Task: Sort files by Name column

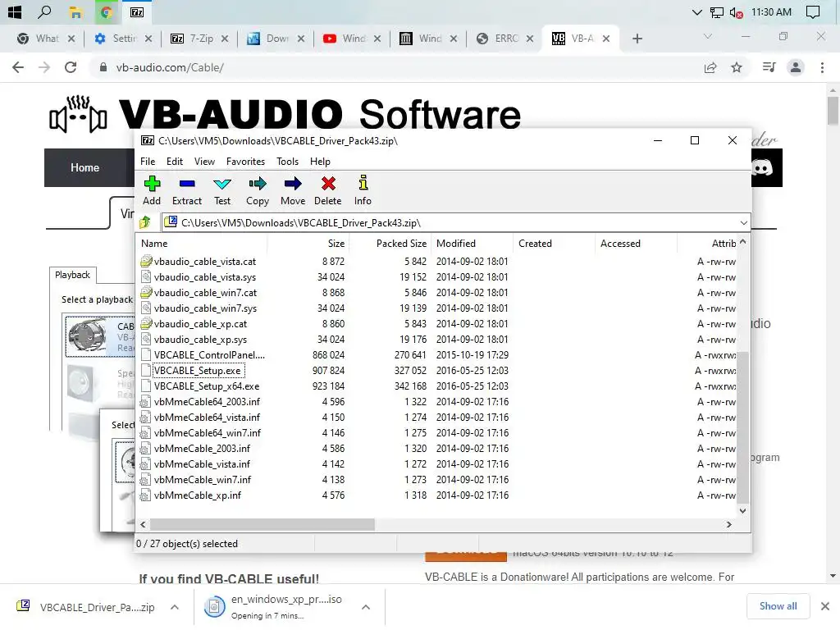Action: point(202,243)
